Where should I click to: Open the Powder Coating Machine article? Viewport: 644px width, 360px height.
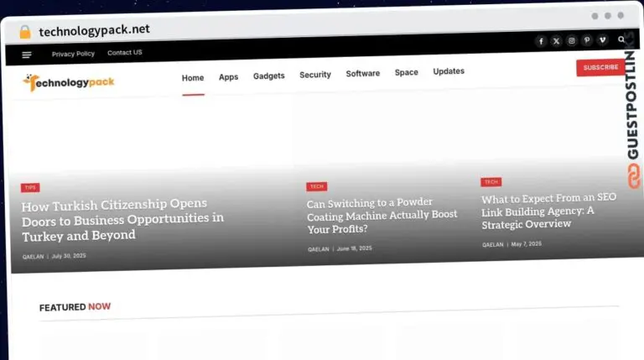point(382,216)
